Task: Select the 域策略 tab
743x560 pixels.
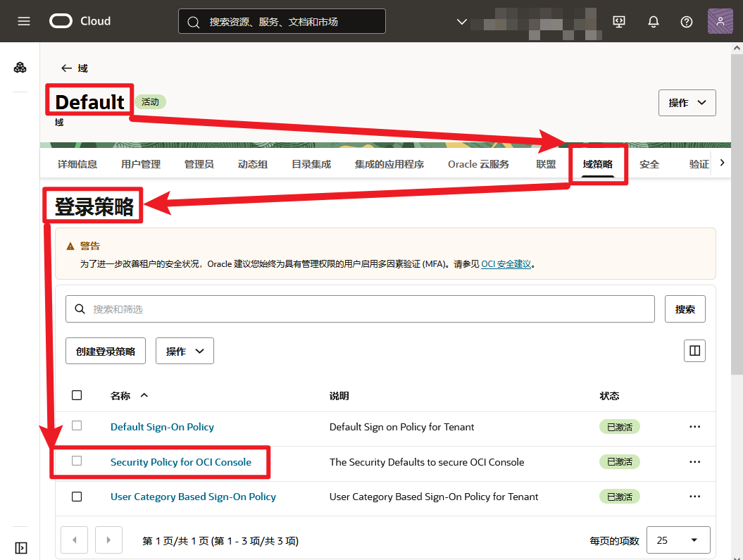Action: click(x=597, y=164)
